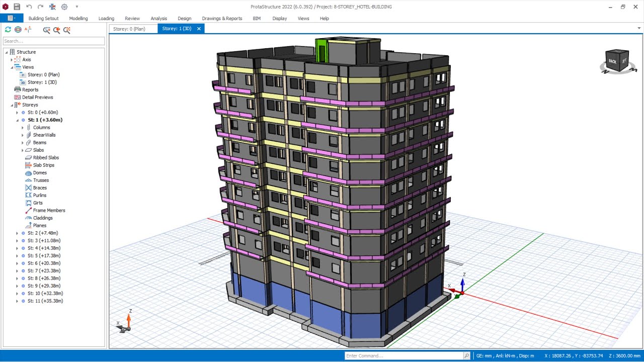Collapse the Structure root node

[7, 52]
